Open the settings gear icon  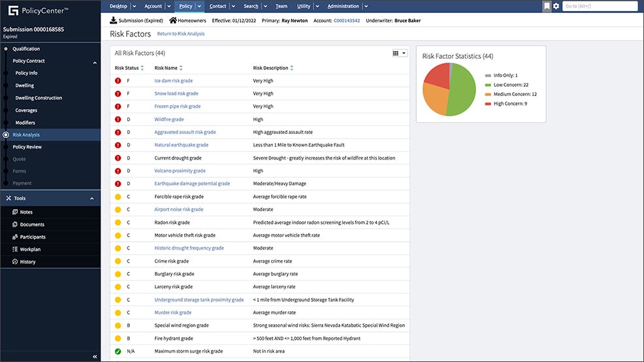click(x=556, y=6)
